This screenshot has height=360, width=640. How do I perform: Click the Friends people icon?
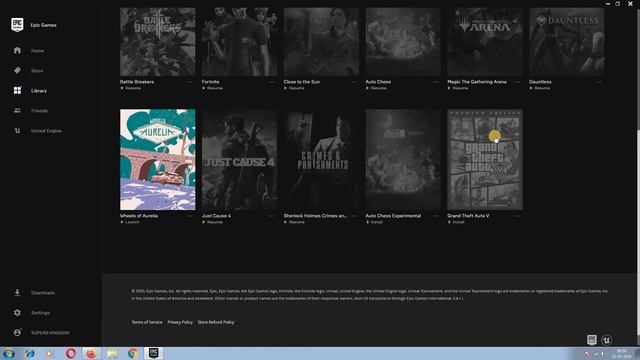point(17,110)
